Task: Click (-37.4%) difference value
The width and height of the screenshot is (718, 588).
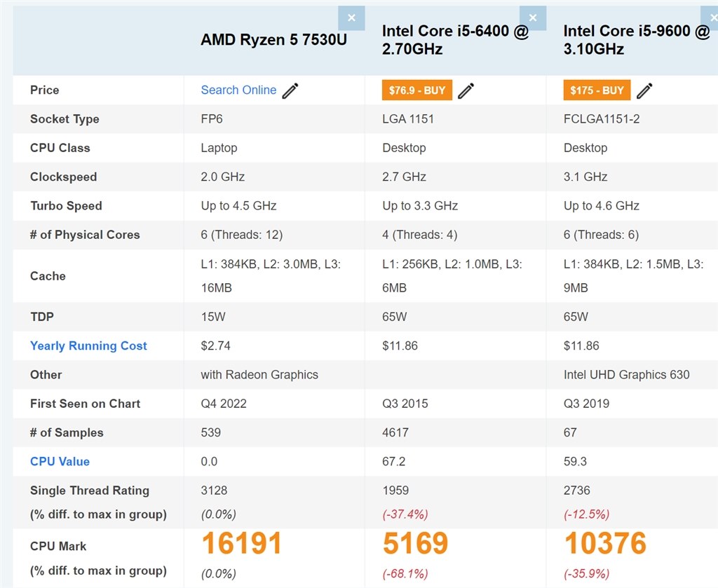Action: (405, 514)
